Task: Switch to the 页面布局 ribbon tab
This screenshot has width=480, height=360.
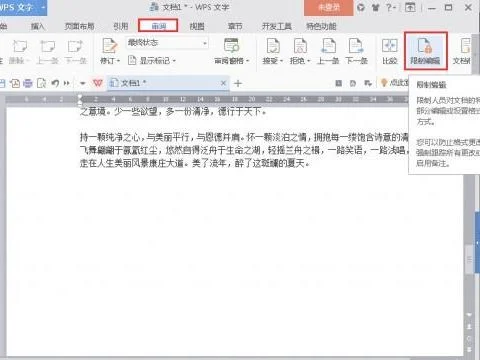Action: pos(79,26)
